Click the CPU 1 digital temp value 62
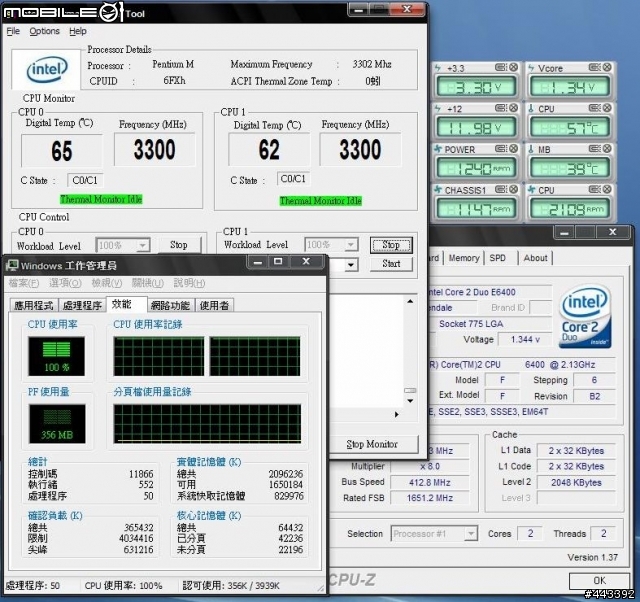640x602 pixels. 269,149
